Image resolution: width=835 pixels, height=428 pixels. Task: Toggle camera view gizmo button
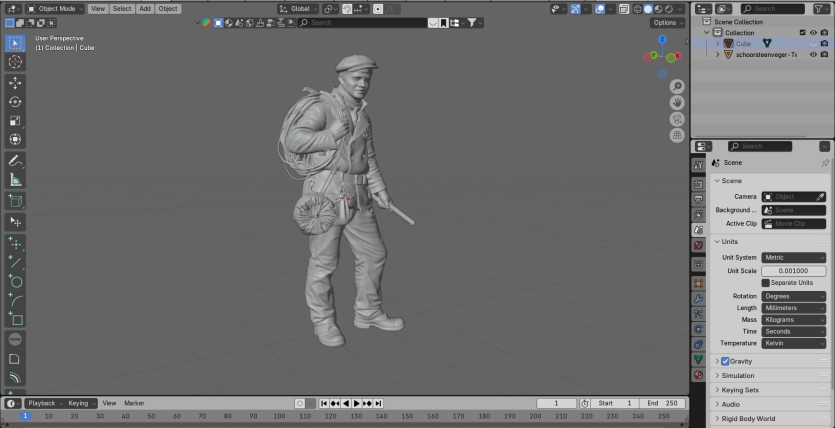click(677, 118)
